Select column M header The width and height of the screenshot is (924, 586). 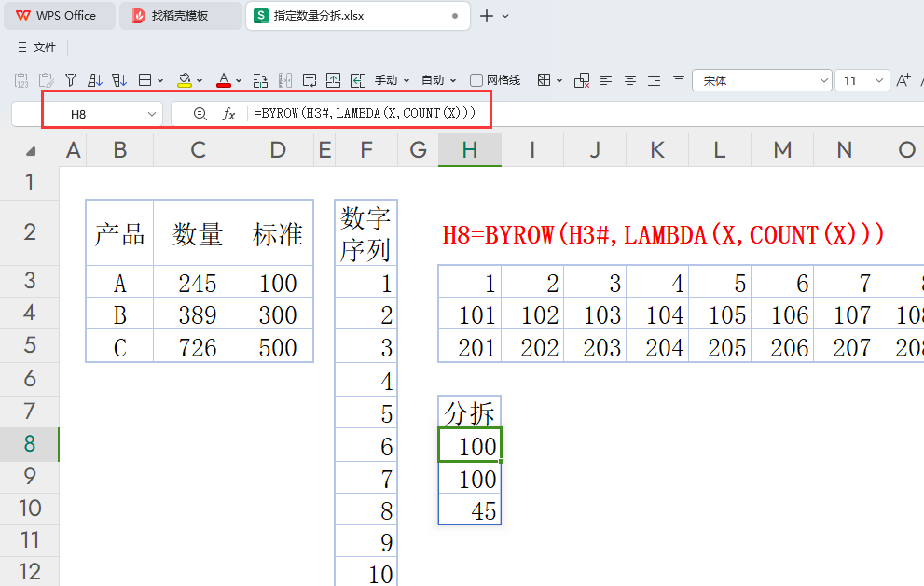pos(782,149)
